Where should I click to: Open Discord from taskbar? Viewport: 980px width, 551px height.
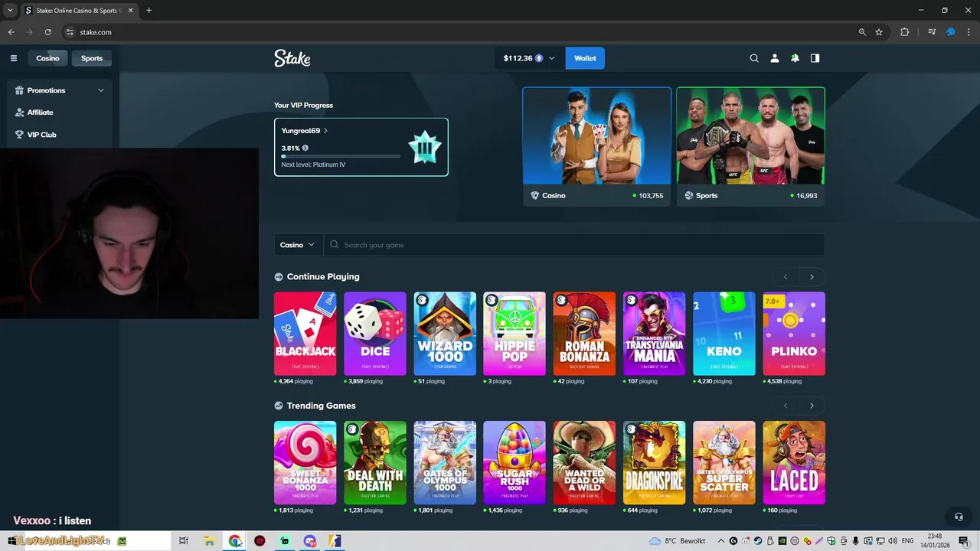point(310,541)
